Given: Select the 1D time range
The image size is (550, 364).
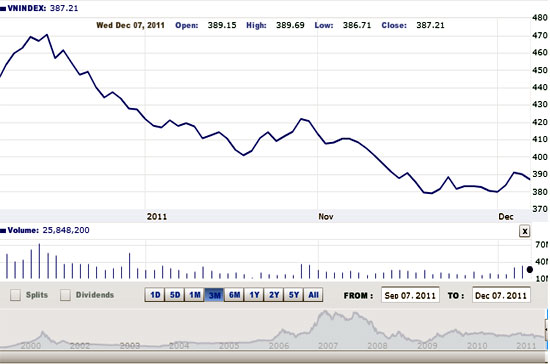Looking at the screenshot, I should (155, 295).
